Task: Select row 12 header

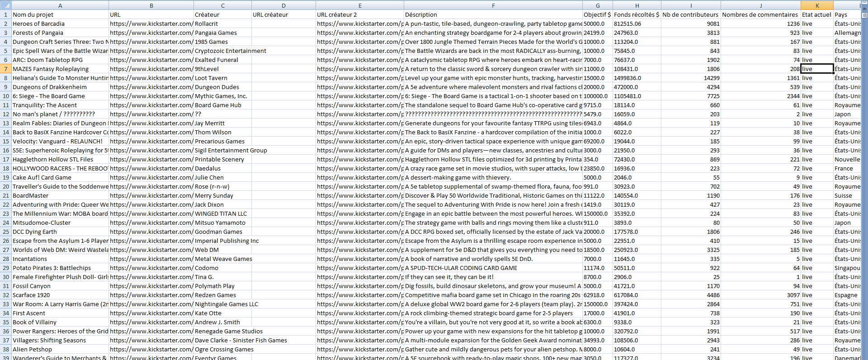Action: (x=5, y=114)
